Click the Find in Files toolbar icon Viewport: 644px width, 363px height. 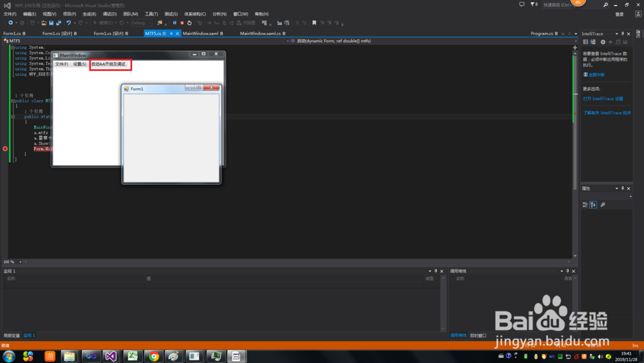160,23
